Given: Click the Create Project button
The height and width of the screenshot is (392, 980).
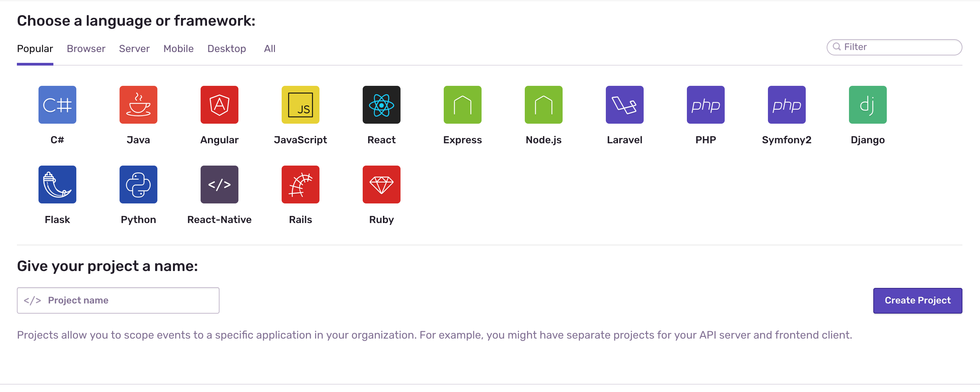Looking at the screenshot, I should pyautogui.click(x=918, y=301).
